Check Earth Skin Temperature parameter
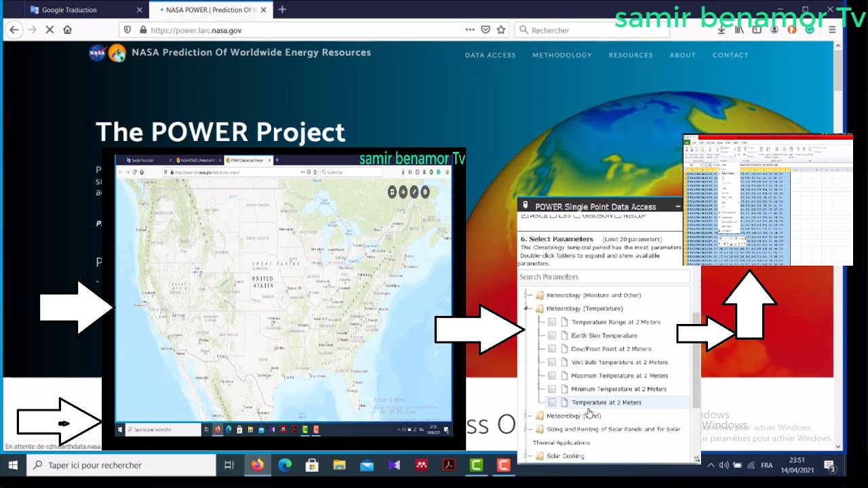 [x=552, y=335]
